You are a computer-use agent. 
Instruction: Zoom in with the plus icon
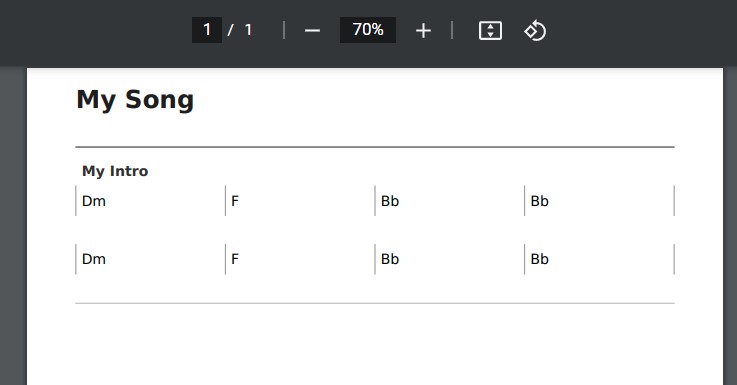coord(423,31)
